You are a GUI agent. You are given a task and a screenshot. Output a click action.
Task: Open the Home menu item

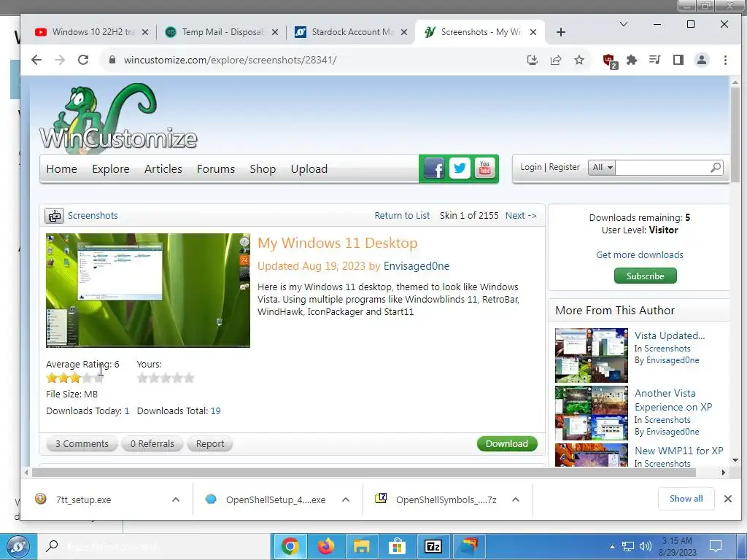(61, 169)
